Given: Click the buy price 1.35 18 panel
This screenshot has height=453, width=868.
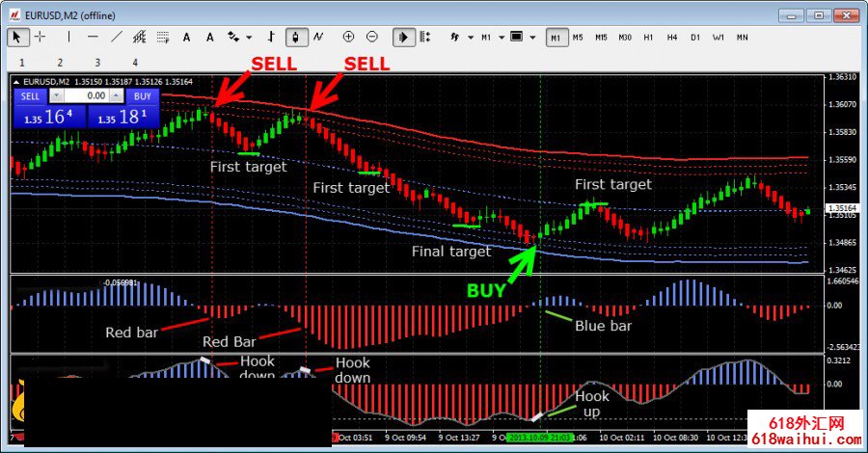Looking at the screenshot, I should [124, 117].
